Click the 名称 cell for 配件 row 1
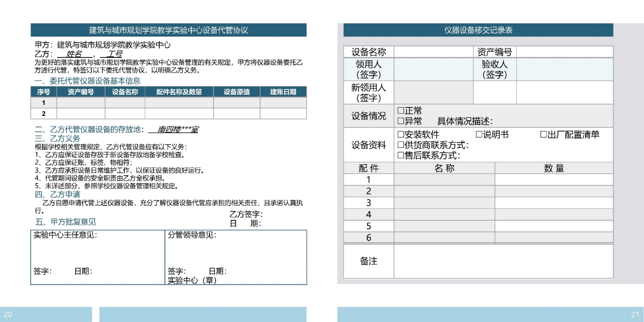 [444, 180]
